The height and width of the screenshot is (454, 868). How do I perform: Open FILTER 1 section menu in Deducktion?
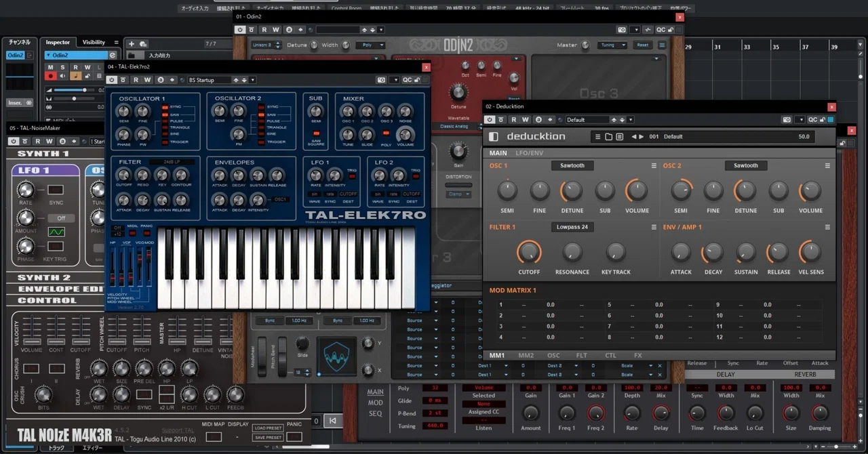click(x=654, y=227)
